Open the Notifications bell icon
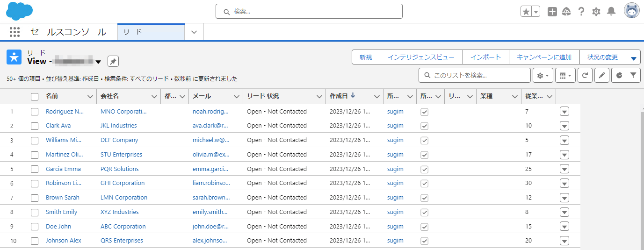 (x=611, y=12)
